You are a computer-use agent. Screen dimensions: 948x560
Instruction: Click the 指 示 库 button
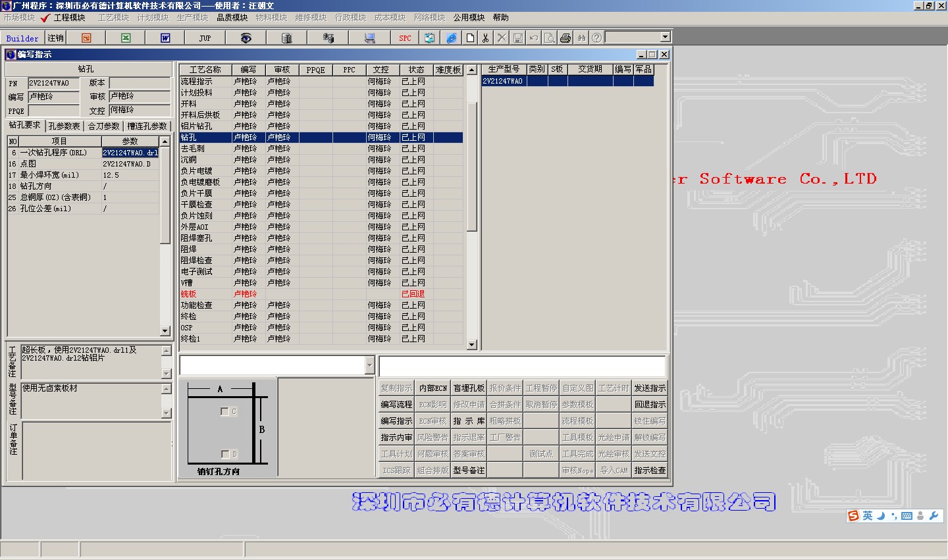pyautogui.click(x=469, y=421)
